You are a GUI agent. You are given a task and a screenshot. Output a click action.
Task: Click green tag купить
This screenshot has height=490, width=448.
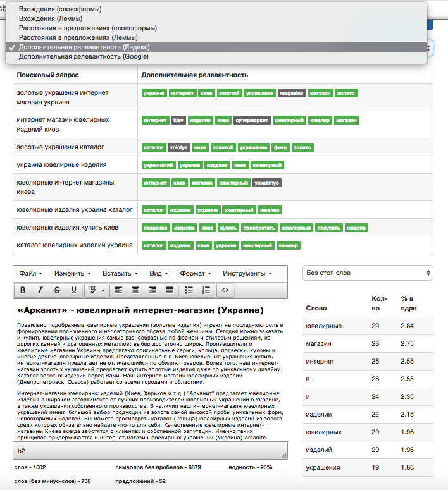[x=228, y=228]
